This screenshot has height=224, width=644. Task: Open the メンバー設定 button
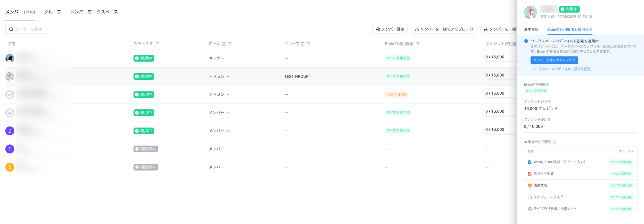390,29
